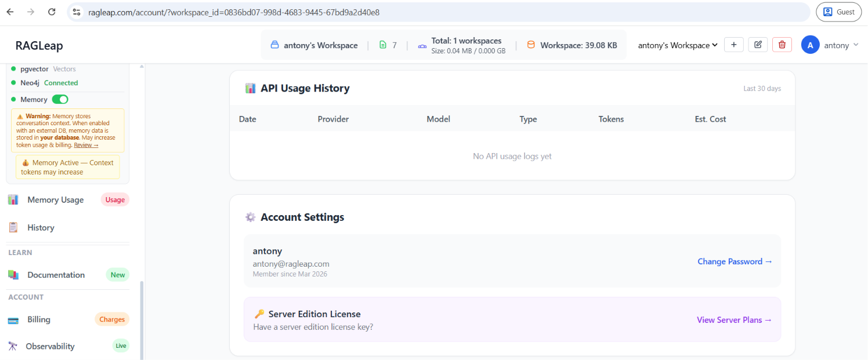The width and height of the screenshot is (868, 360).
Task: Click the Model column header
Action: pyautogui.click(x=438, y=119)
